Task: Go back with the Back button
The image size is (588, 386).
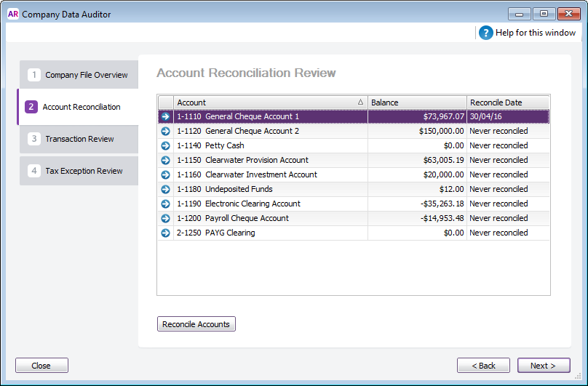Action: [x=483, y=366]
